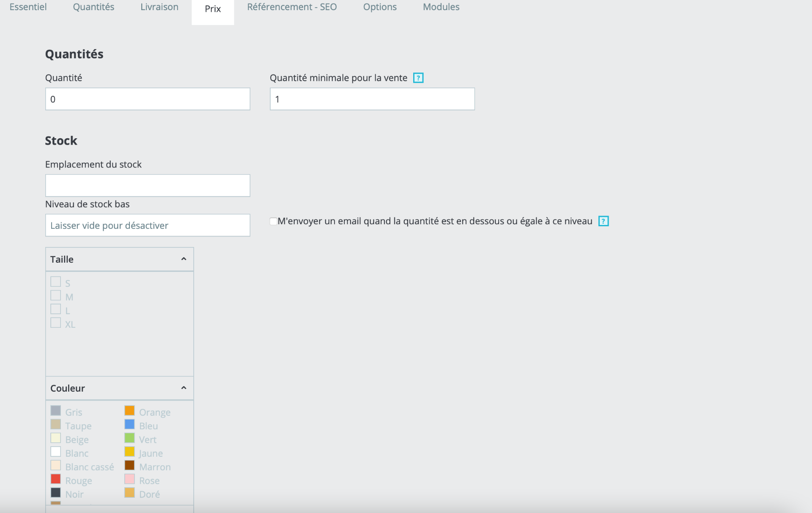Open the Modules tab
This screenshot has height=513, width=812.
441,7
